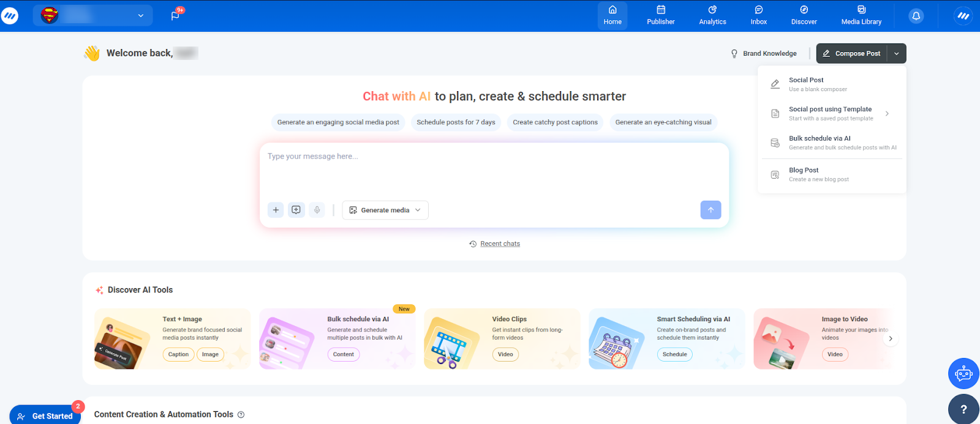Image resolution: width=980 pixels, height=424 pixels.
Task: Collapse the Compose Post dropdown arrow
Action: [897, 54]
